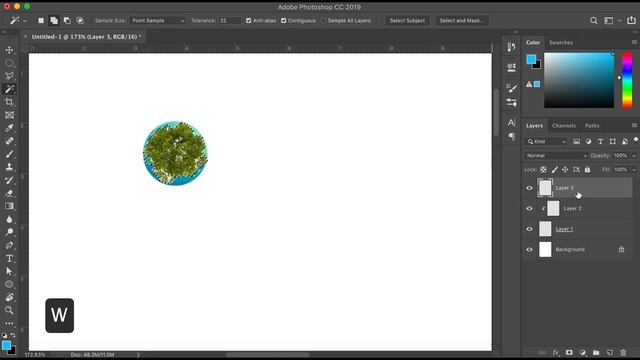Open Edit Toolbar three-dots icon

click(9, 323)
